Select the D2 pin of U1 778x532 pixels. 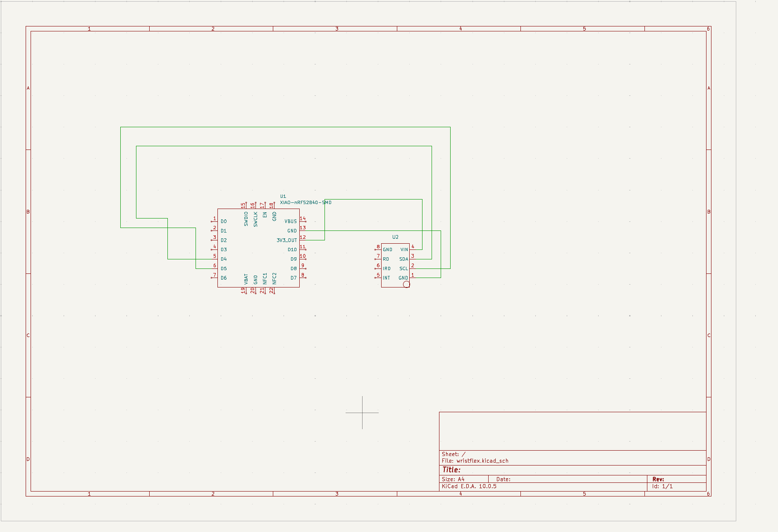[x=224, y=240]
